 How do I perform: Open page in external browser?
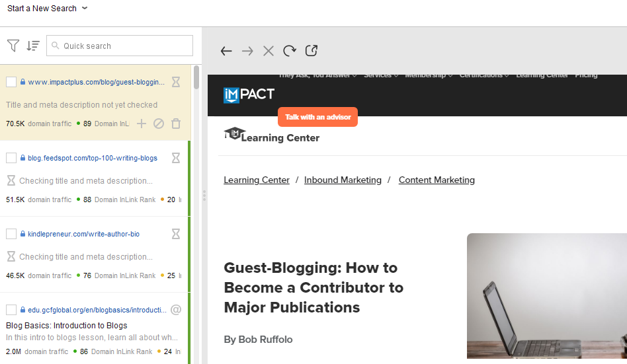(x=311, y=51)
